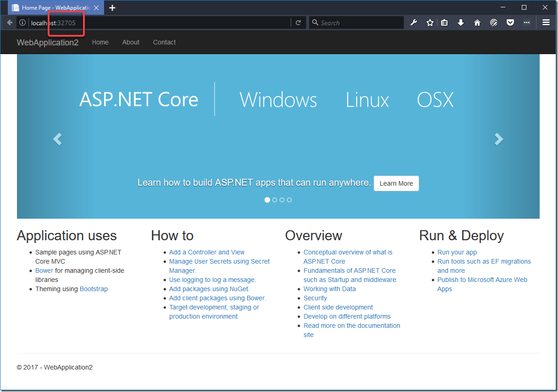Switch to the Home Page browser tab

click(x=56, y=8)
